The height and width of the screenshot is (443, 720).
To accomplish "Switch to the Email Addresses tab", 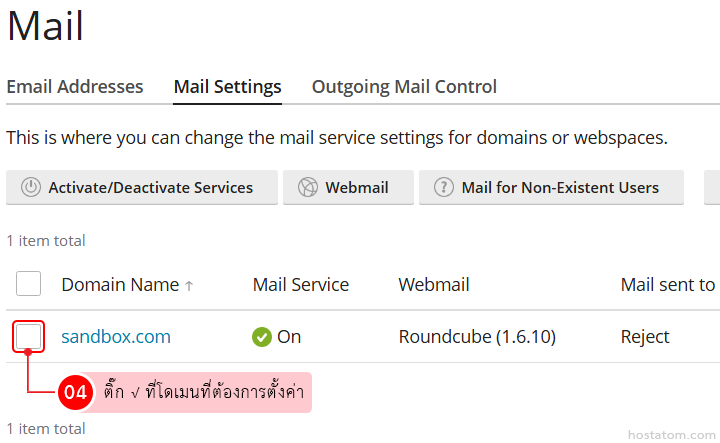I will point(75,87).
